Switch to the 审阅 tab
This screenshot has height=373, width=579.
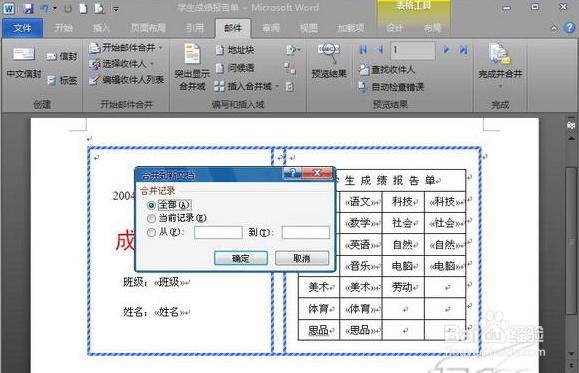(271, 28)
